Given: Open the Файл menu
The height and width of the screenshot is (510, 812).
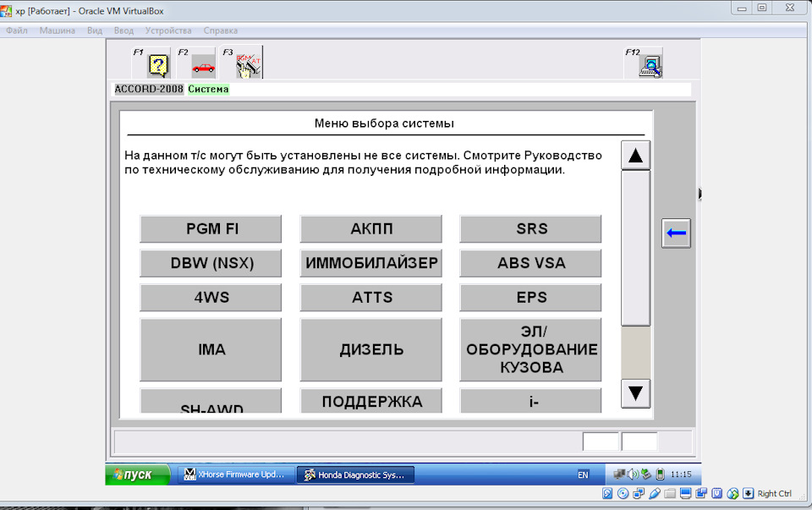Looking at the screenshot, I should [17, 30].
